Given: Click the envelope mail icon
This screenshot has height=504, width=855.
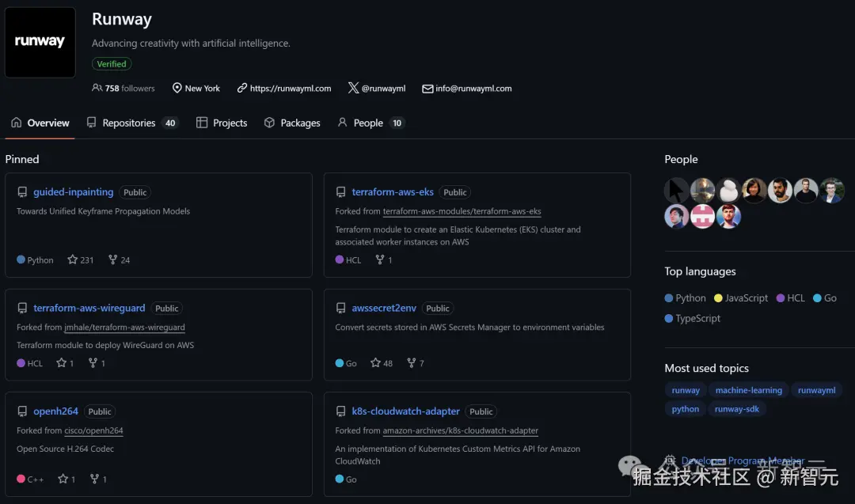Looking at the screenshot, I should point(427,89).
